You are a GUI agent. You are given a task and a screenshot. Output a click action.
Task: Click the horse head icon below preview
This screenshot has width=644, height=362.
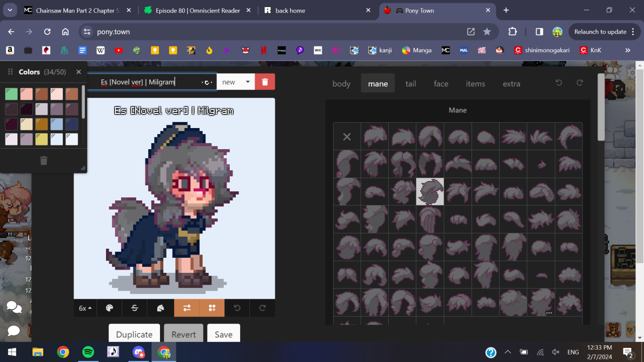(161, 308)
